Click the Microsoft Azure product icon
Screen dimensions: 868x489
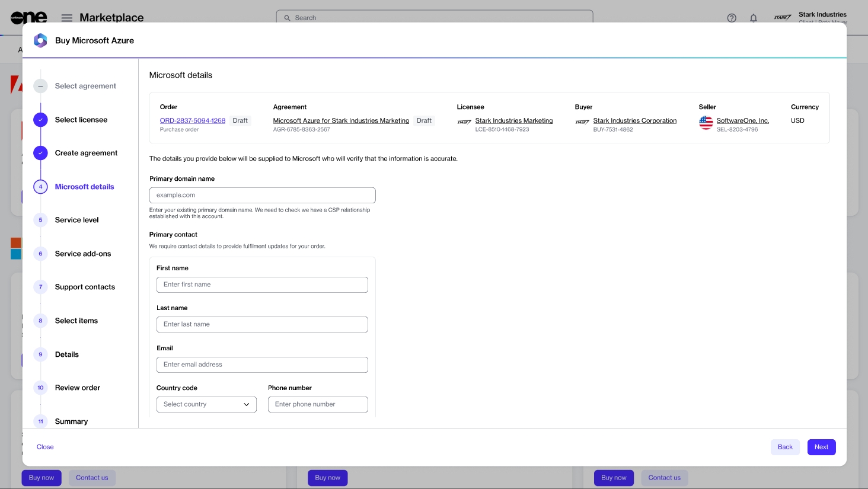tap(40, 40)
